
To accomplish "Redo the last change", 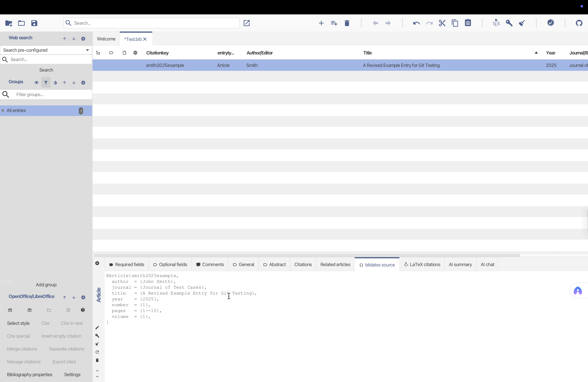I will coord(430,23).
